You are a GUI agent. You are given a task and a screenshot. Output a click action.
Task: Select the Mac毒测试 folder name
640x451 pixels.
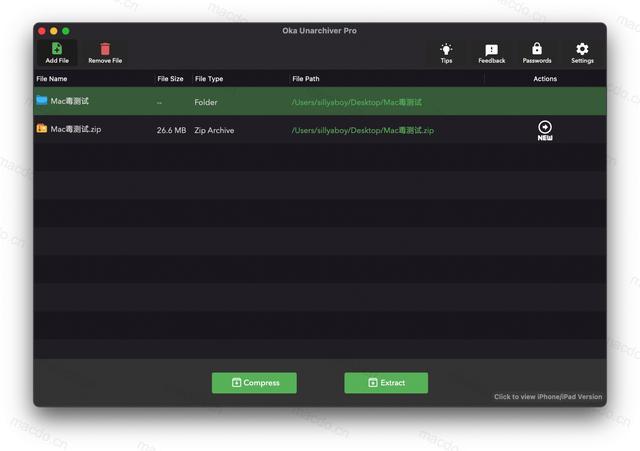click(x=69, y=101)
